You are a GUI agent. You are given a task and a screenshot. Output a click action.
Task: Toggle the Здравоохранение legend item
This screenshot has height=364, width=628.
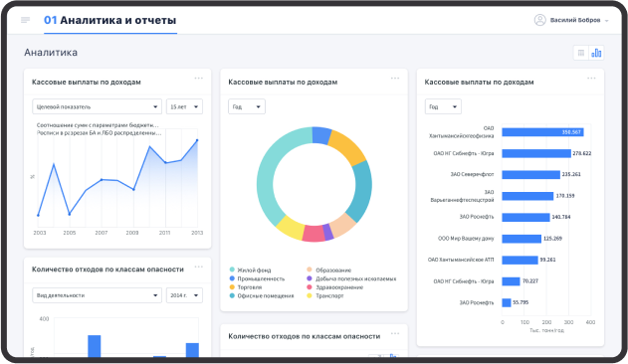pos(335,287)
